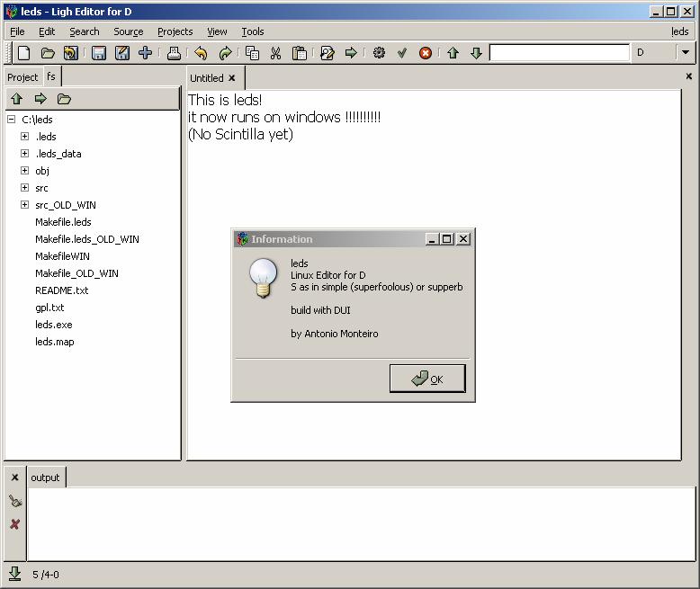Open the language dropdown showing D

pyautogui.click(x=685, y=53)
